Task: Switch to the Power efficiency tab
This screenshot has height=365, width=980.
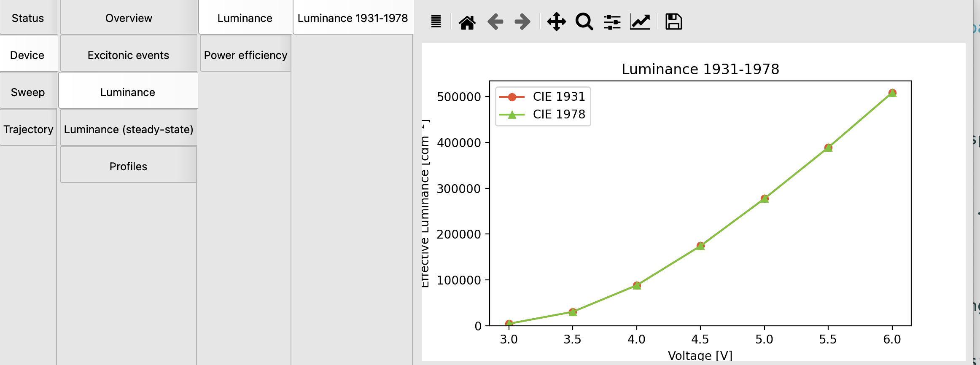Action: pos(245,55)
